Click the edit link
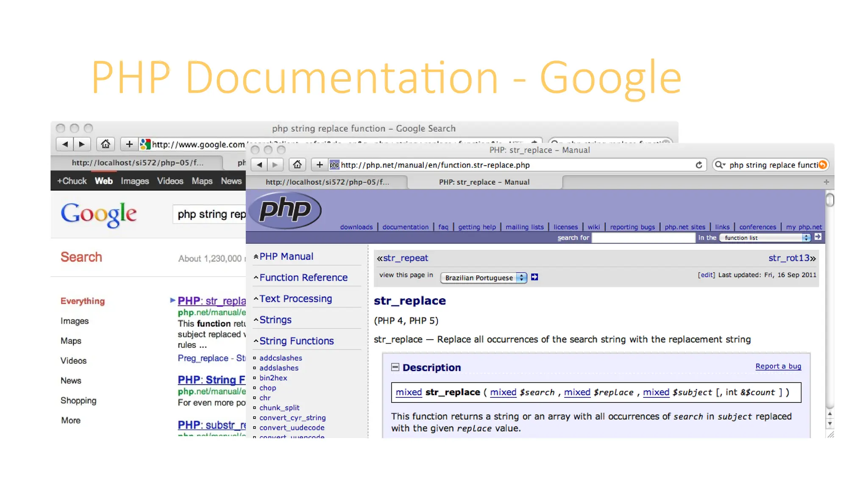The image size is (868, 488). coord(707,275)
